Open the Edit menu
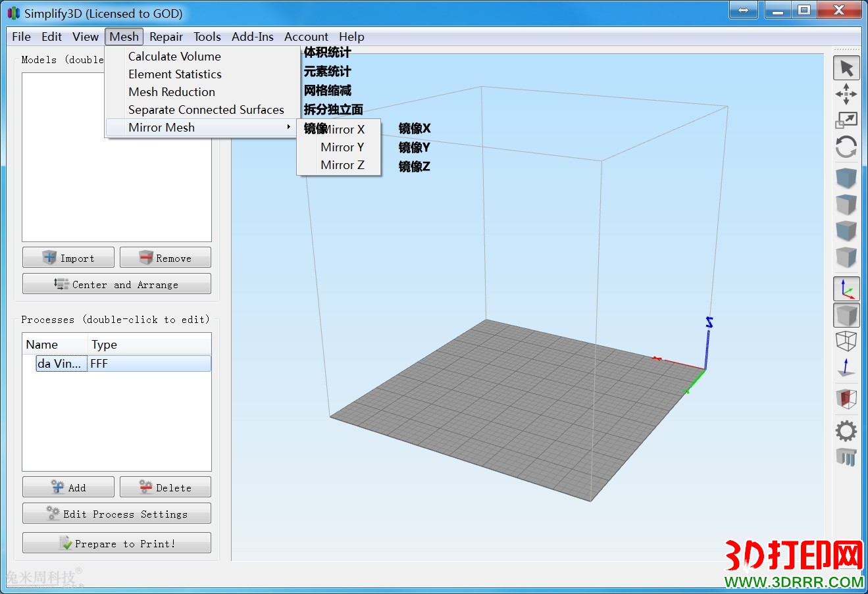The height and width of the screenshot is (594, 868). click(x=51, y=37)
